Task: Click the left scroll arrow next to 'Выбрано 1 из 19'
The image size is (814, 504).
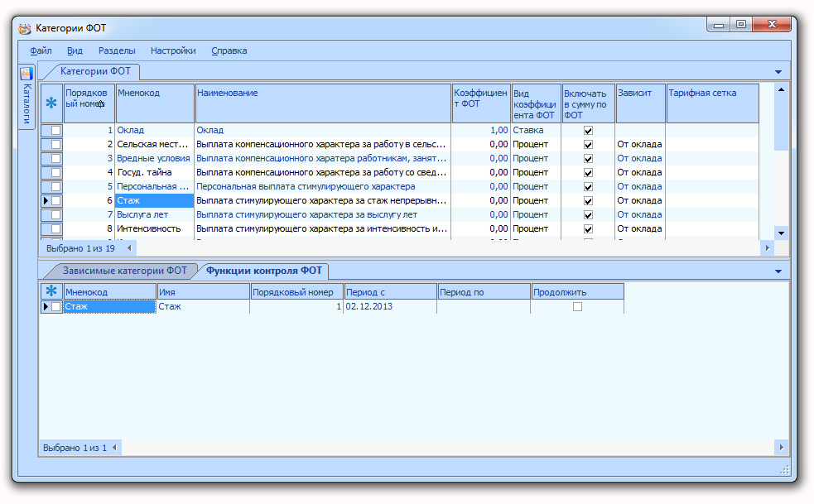Action: [x=129, y=248]
